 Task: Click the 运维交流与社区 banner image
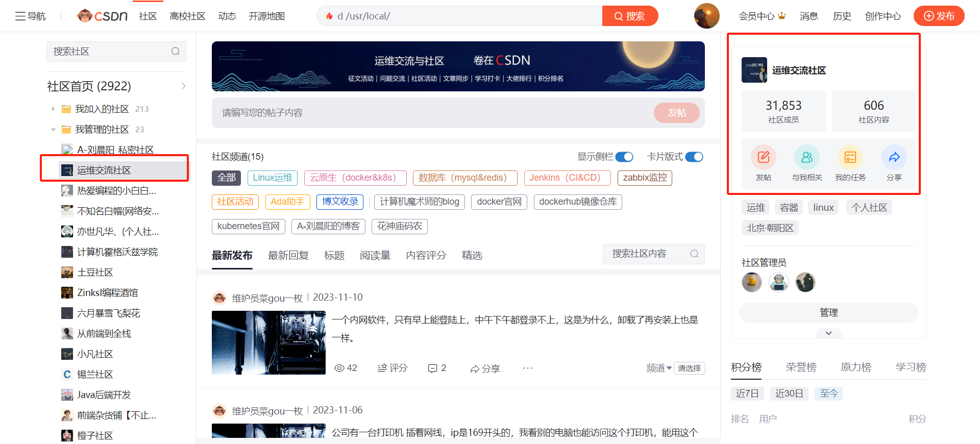[458, 66]
